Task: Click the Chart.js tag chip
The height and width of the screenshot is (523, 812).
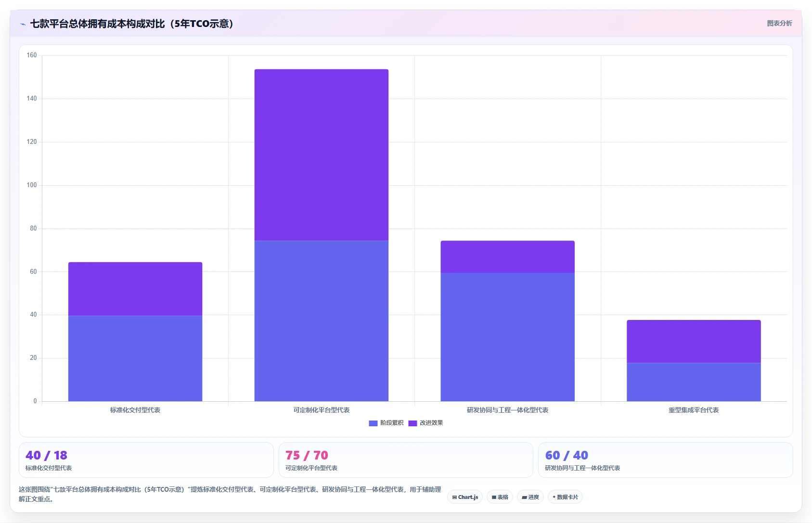Action: (x=465, y=497)
